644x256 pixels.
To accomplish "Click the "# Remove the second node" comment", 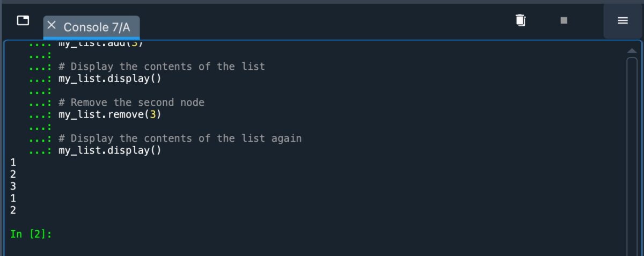I will coord(131,103).
